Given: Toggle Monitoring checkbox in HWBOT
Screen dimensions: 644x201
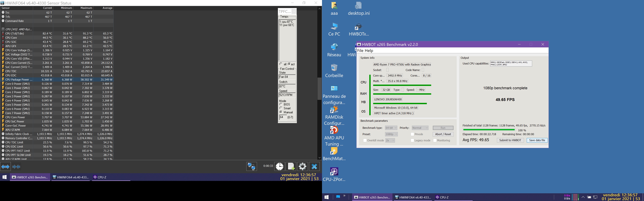Looking at the screenshot, I should tap(435, 141).
